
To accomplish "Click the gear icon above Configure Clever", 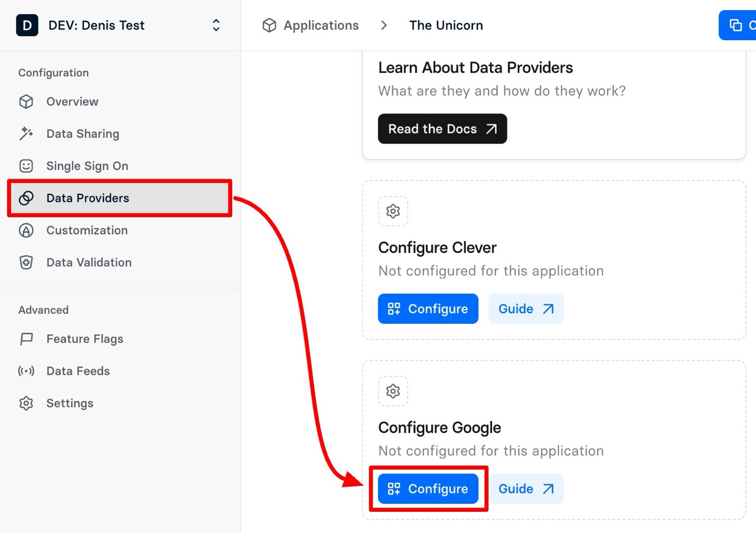I will (x=393, y=211).
